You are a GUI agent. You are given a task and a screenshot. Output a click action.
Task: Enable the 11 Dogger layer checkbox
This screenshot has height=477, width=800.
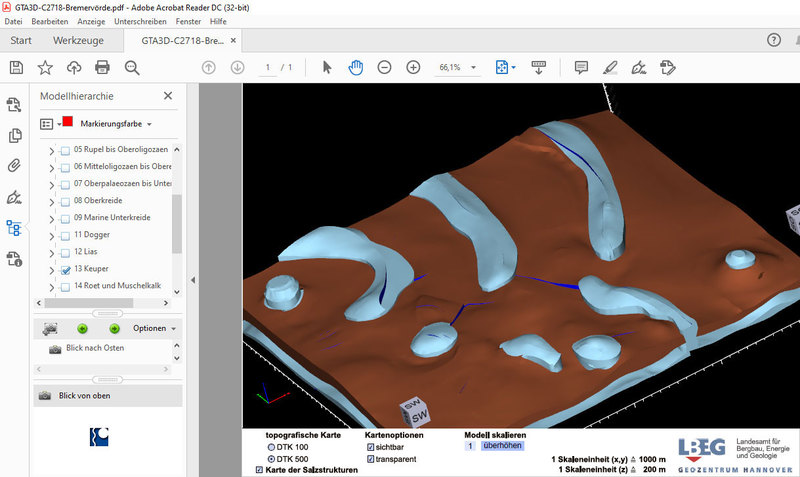[x=65, y=235]
